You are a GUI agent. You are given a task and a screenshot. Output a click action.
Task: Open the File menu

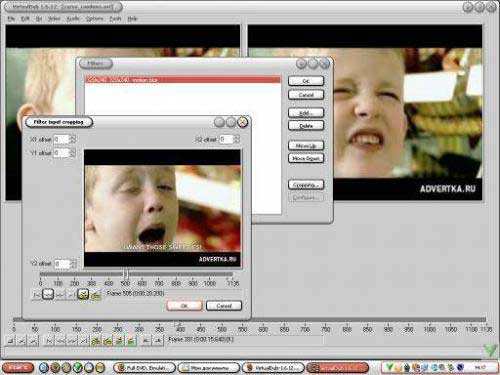point(11,19)
